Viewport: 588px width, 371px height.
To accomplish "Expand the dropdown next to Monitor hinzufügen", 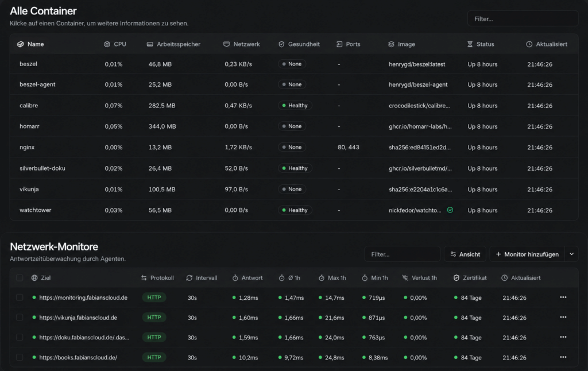I will [x=571, y=254].
